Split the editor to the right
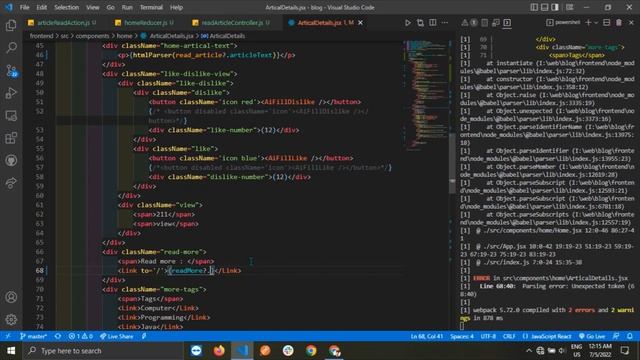Image resolution: width=640 pixels, height=360 pixels. pyautogui.click(x=433, y=23)
